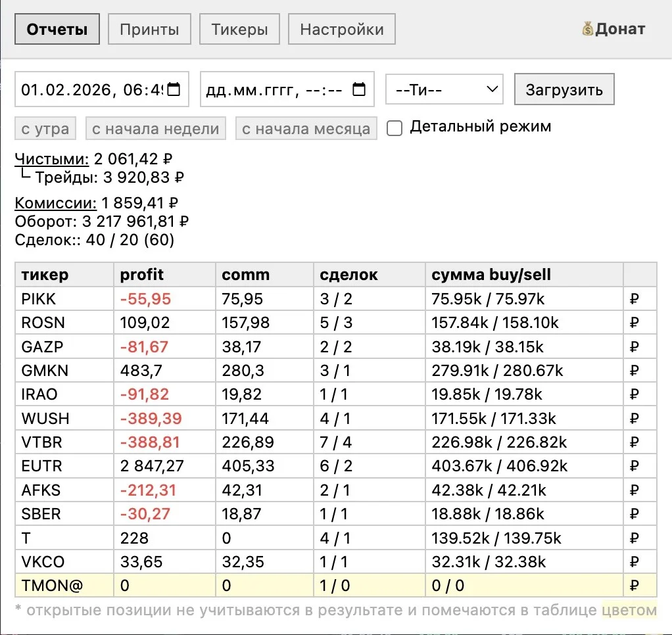The height and width of the screenshot is (635, 672).
Task: Choose the с начала недели preset
Action: pos(156,128)
